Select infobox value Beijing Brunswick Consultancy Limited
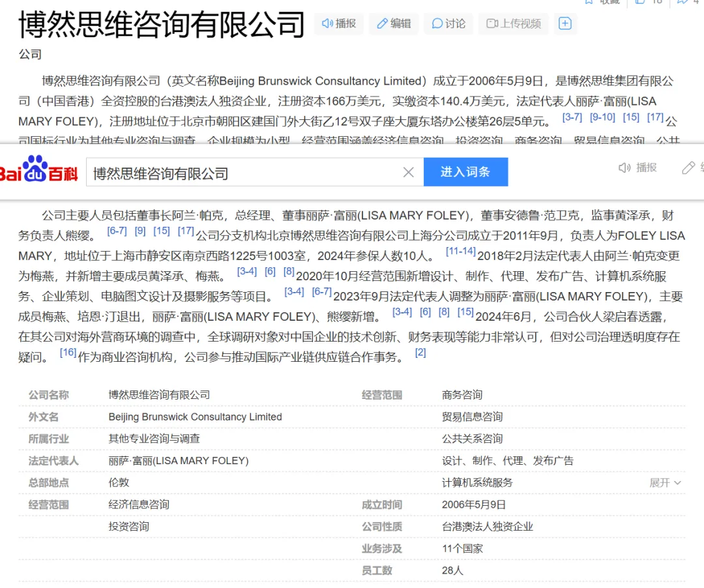Screen dimensions: 704x588 [196, 417]
